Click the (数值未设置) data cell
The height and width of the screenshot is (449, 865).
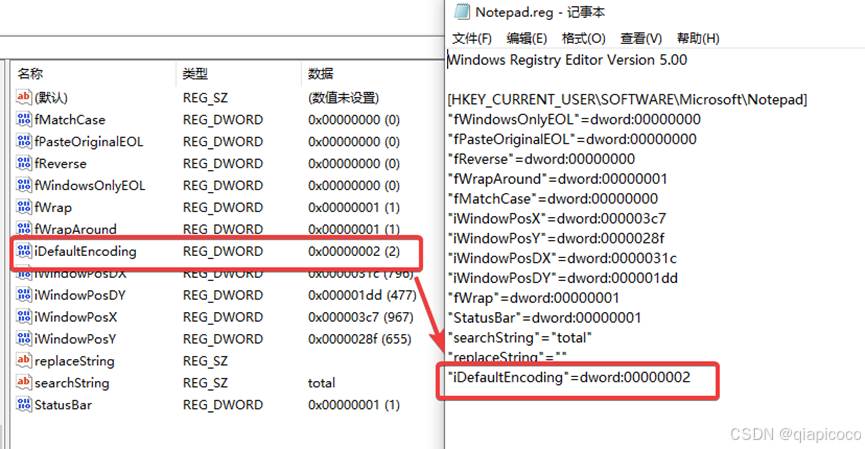click(x=344, y=98)
